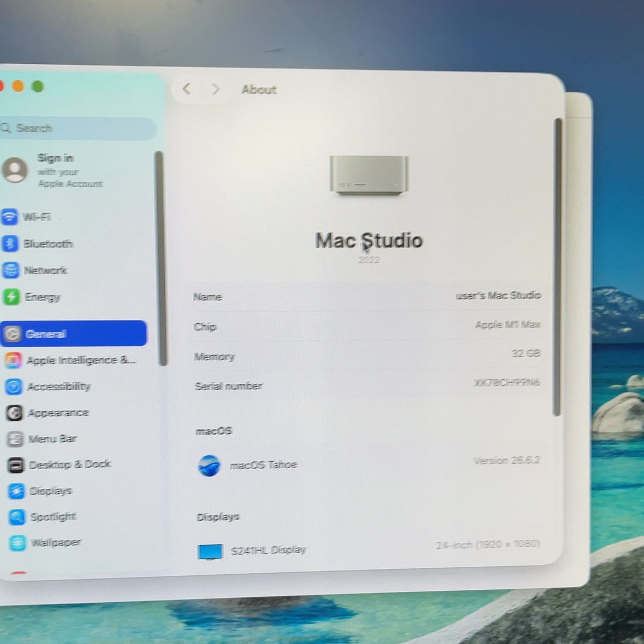Screen dimensions: 644x644
Task: Click the memory value "32 GB"
Action: pos(526,354)
